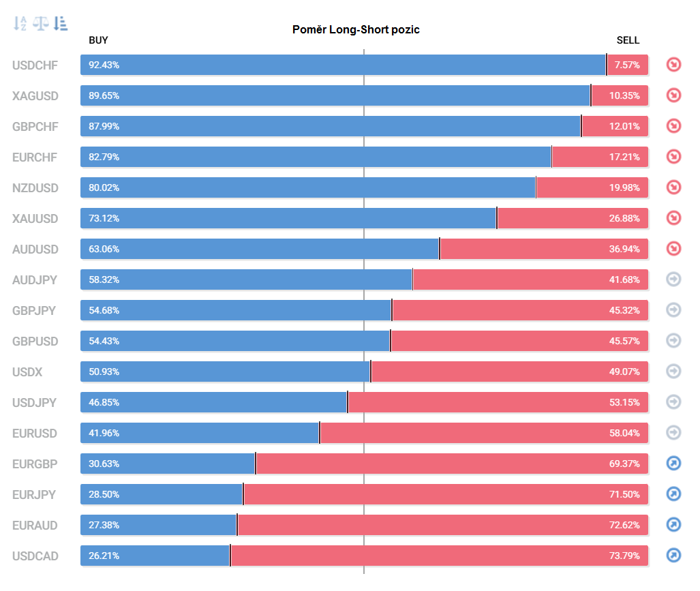This screenshot has width=700, height=591.
Task: Click the red trend icon beside XAGUSD
Action: [x=673, y=95]
